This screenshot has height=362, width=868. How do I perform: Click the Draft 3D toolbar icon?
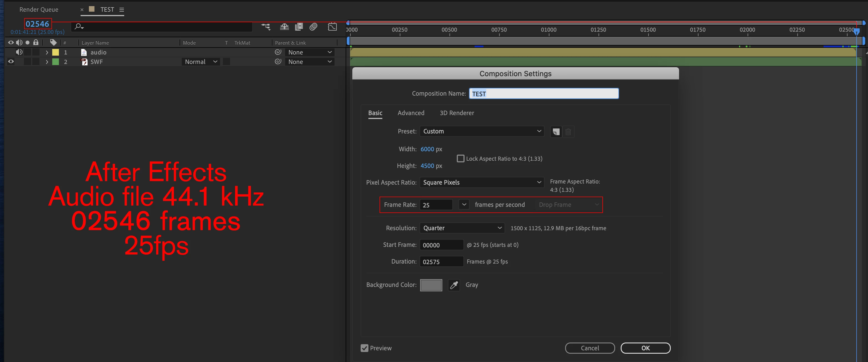click(285, 27)
